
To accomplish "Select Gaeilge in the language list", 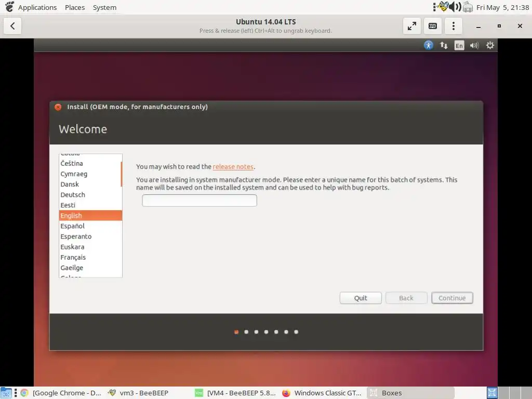I will pyautogui.click(x=90, y=268).
